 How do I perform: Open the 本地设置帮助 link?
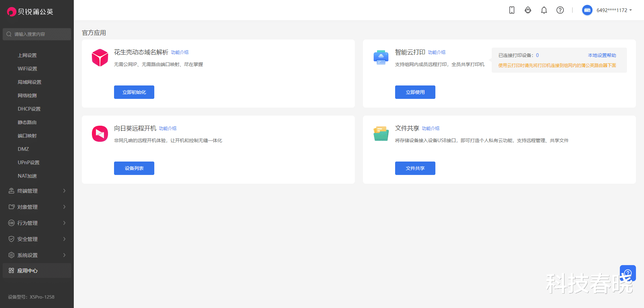602,55
